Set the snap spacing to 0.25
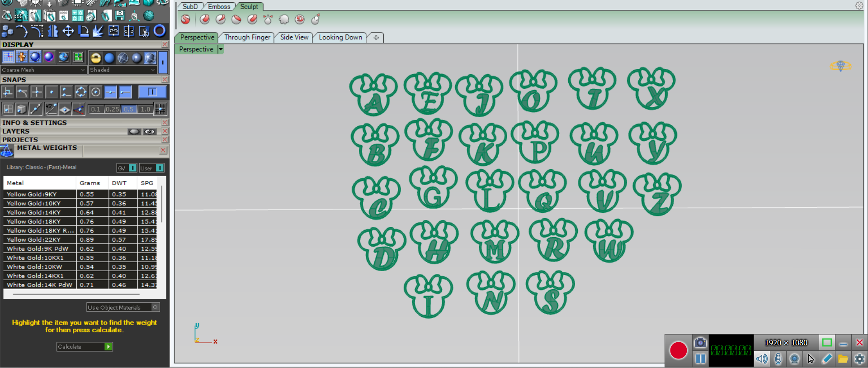 coord(112,109)
